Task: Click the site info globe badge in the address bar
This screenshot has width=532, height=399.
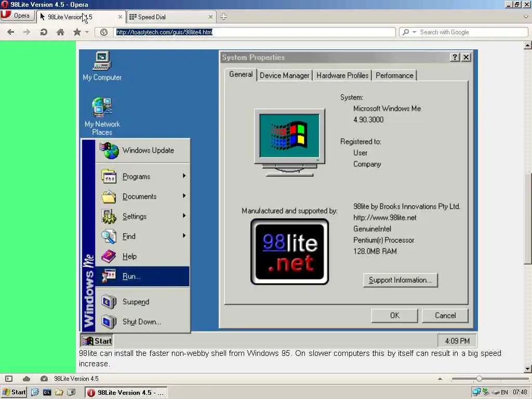Action: coord(104,32)
